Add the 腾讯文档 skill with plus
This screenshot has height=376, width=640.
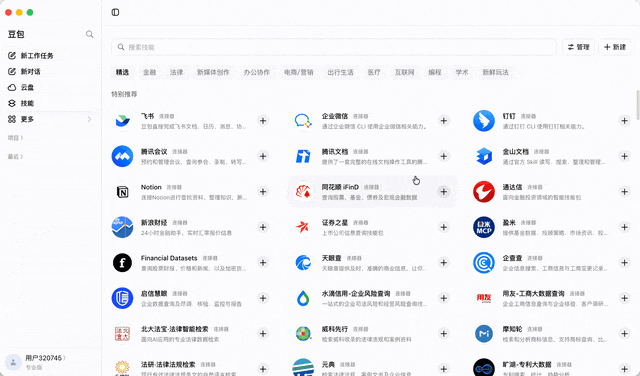pyautogui.click(x=444, y=156)
